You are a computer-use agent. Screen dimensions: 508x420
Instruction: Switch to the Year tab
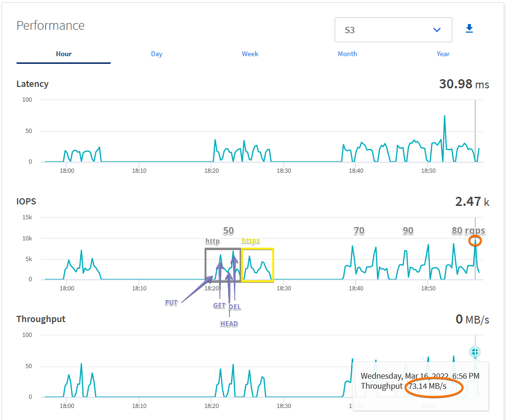(443, 54)
